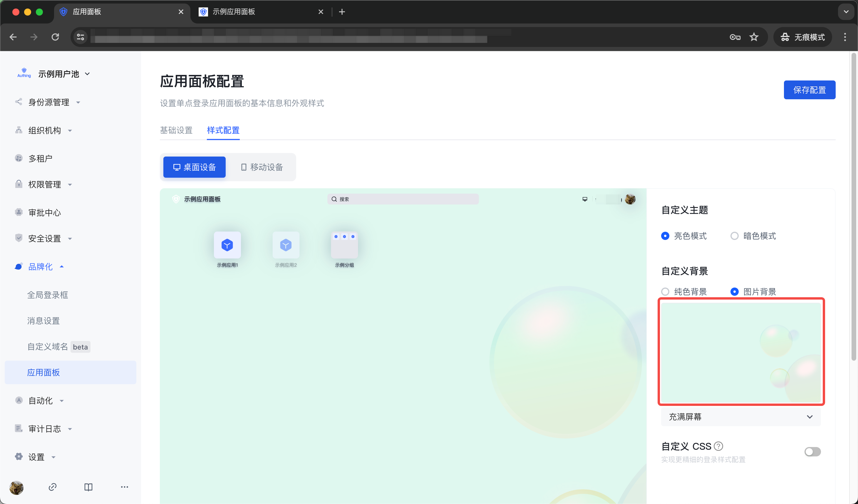Click the monitor icon in preview header
The width and height of the screenshot is (858, 504).
click(x=585, y=199)
